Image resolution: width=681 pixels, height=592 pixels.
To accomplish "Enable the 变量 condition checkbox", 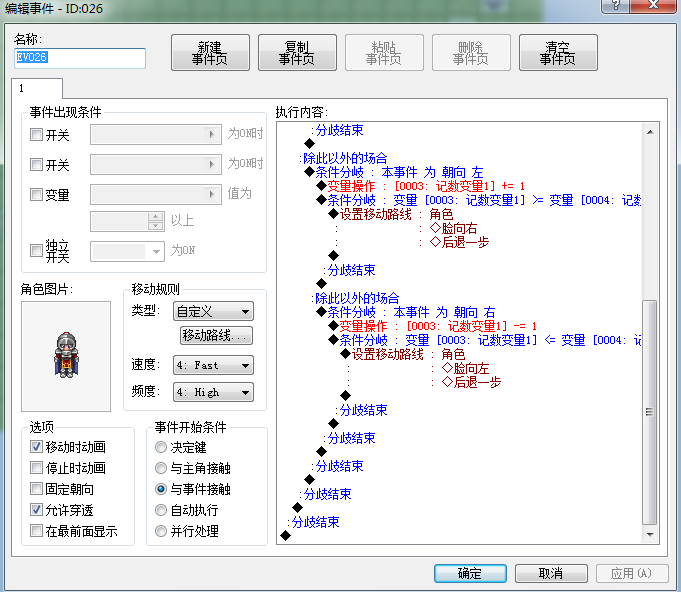I will click(36, 195).
